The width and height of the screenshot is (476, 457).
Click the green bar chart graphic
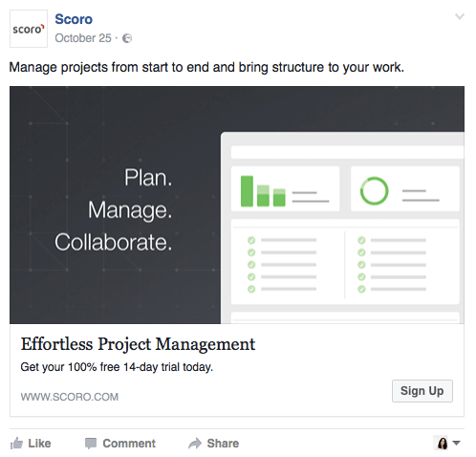tap(263, 191)
